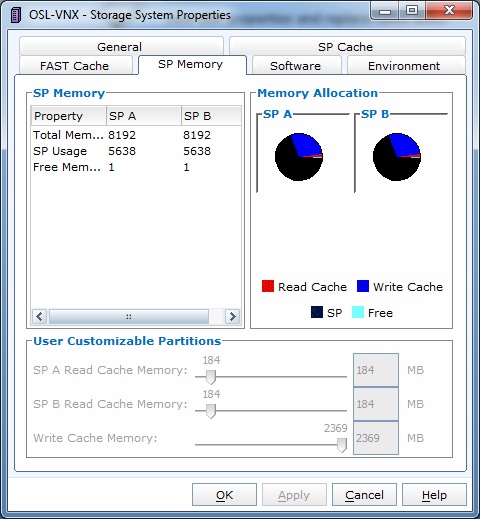Viewport: 480px width, 519px height.
Task: Click the red Read Cache legend swatch
Action: (x=268, y=286)
